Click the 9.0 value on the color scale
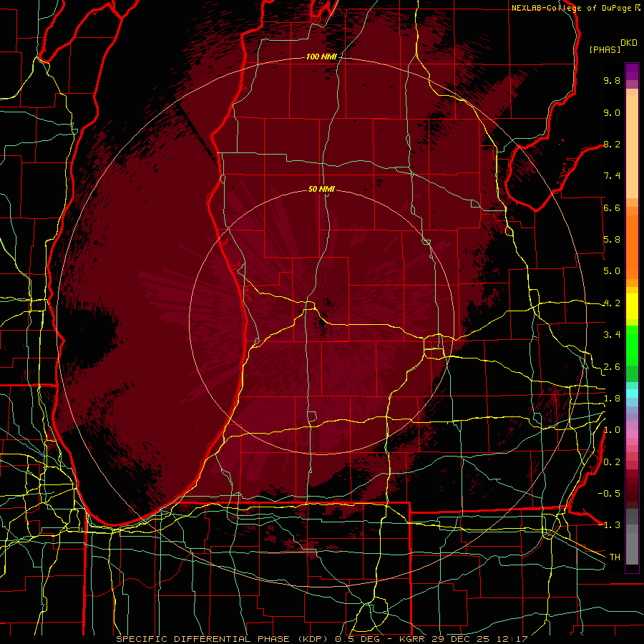 pyautogui.click(x=612, y=112)
